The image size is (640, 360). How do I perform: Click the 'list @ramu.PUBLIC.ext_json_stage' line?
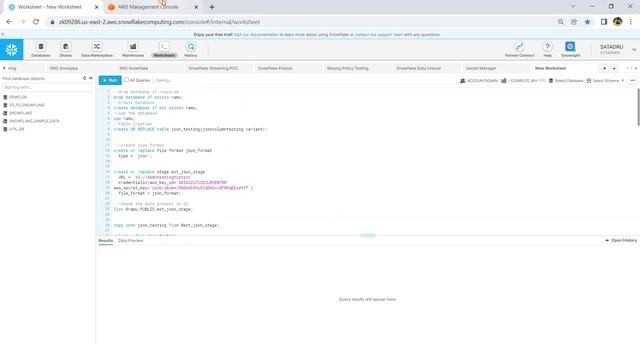(x=153, y=209)
